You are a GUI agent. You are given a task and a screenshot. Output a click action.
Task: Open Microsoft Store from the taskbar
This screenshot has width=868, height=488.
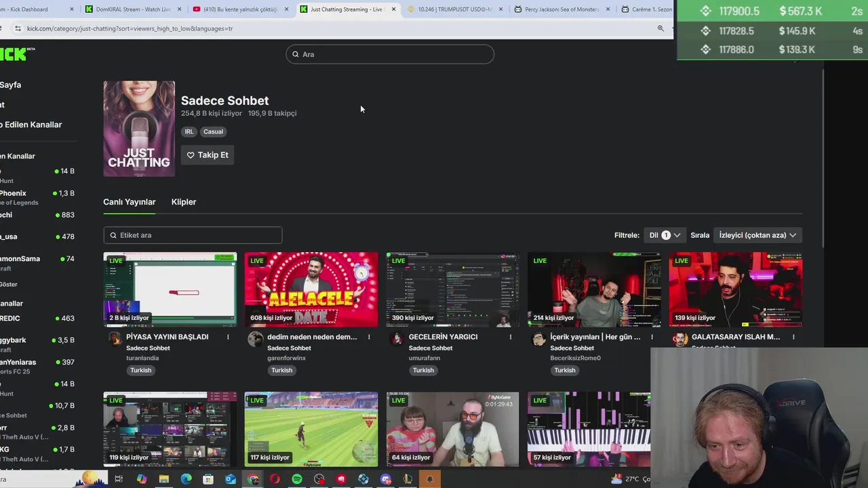click(x=208, y=479)
